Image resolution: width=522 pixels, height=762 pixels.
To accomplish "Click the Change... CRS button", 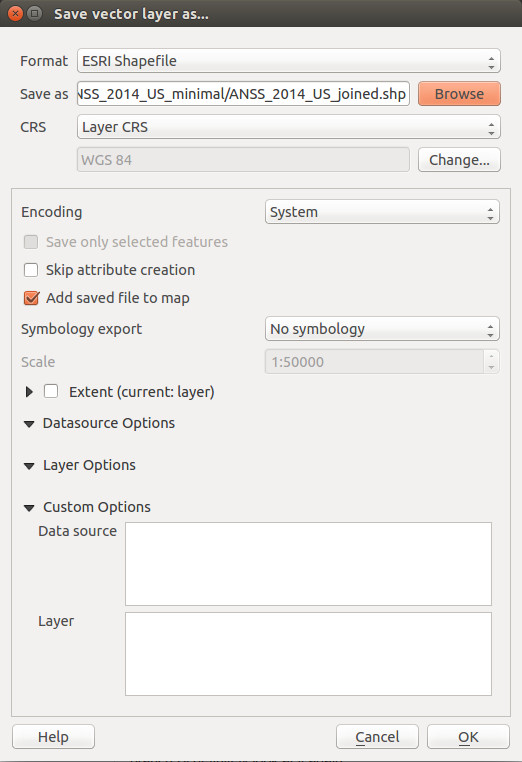I will 459,160.
